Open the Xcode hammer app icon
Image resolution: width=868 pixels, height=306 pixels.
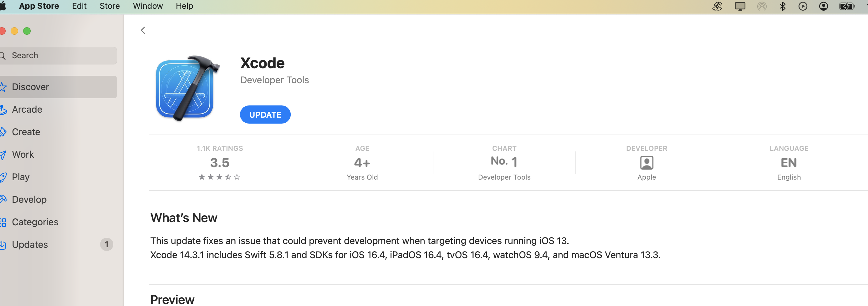[x=187, y=88]
